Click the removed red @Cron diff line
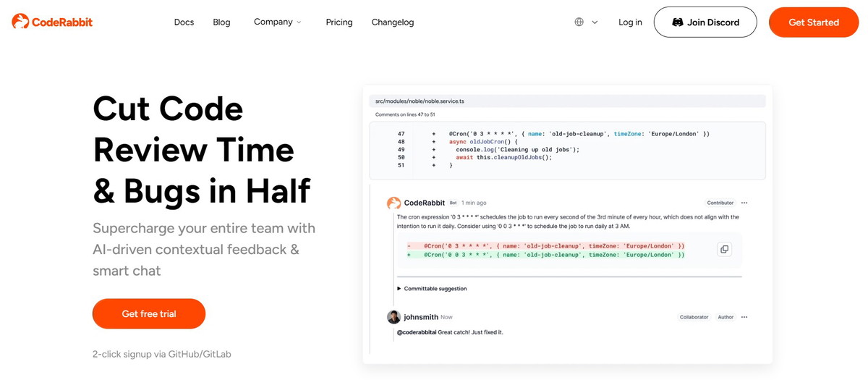This screenshot has height=380, width=868. pos(546,246)
